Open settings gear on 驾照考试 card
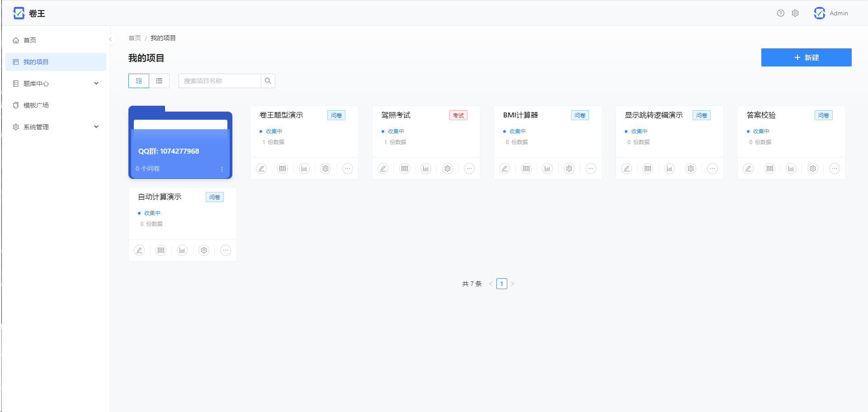The image size is (868, 412). click(448, 169)
